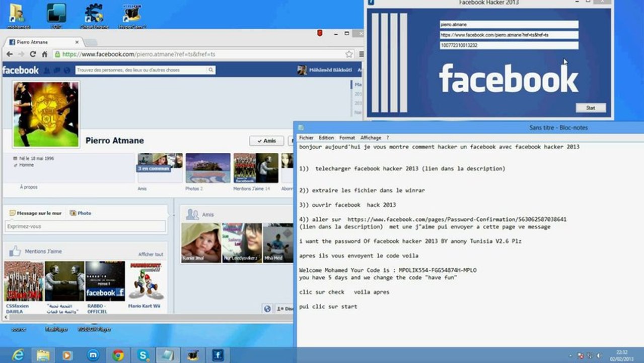Click the profile URL field in Hacker
The width and height of the screenshot is (644, 363).
pyautogui.click(x=509, y=35)
